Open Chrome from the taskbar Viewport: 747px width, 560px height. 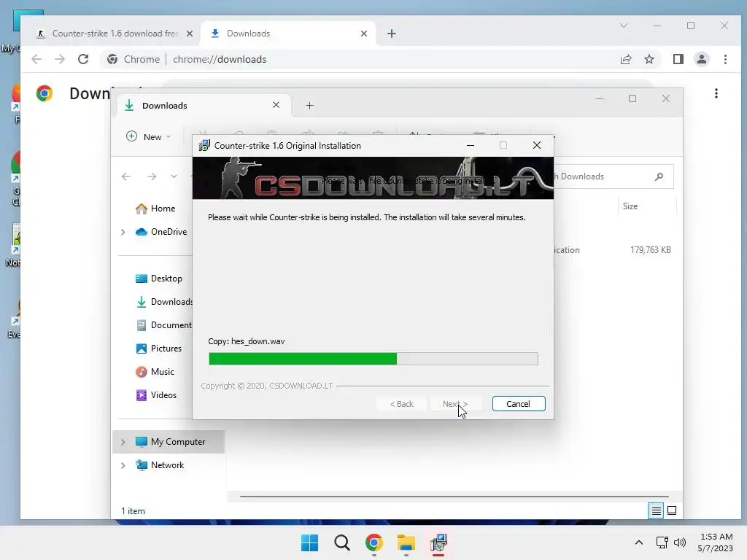coord(374,542)
